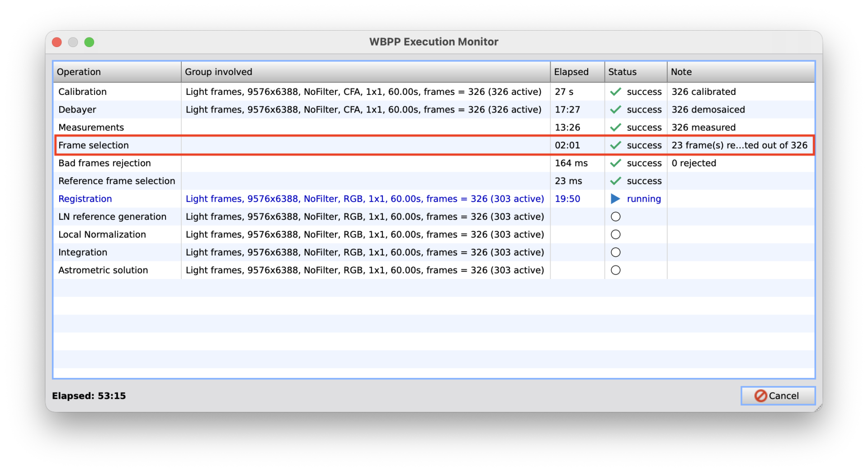
Task: Click the Measurements row success checkmark
Action: tap(615, 127)
